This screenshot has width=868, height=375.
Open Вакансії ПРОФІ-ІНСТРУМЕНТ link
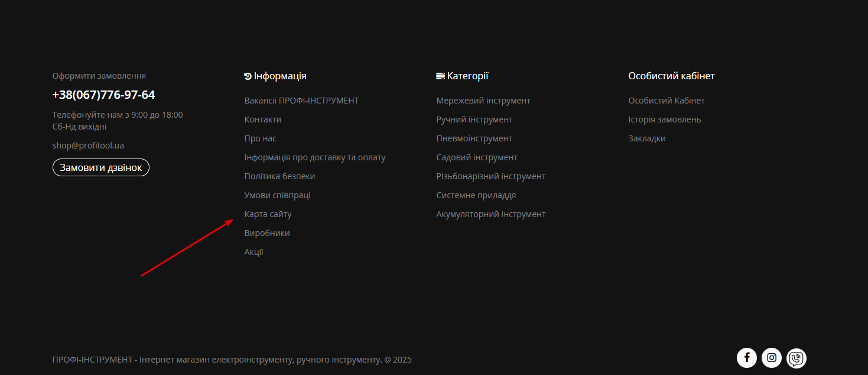(301, 101)
